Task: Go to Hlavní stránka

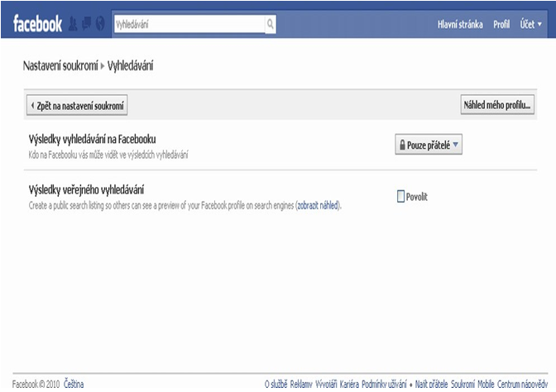Action: [x=460, y=25]
